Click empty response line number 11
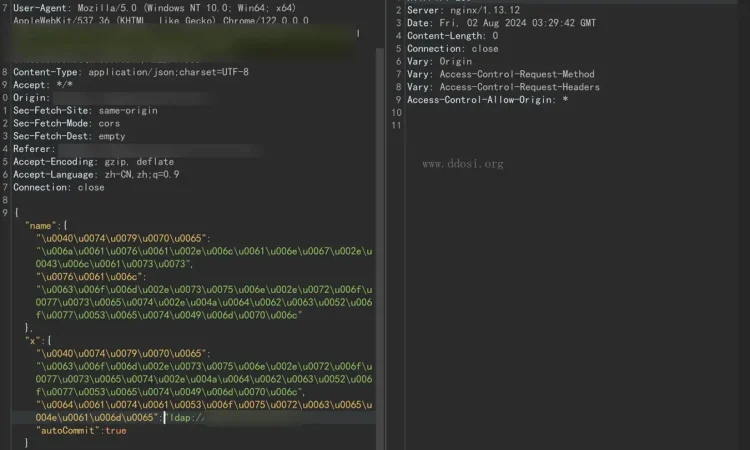The image size is (750, 450). pyautogui.click(x=397, y=126)
